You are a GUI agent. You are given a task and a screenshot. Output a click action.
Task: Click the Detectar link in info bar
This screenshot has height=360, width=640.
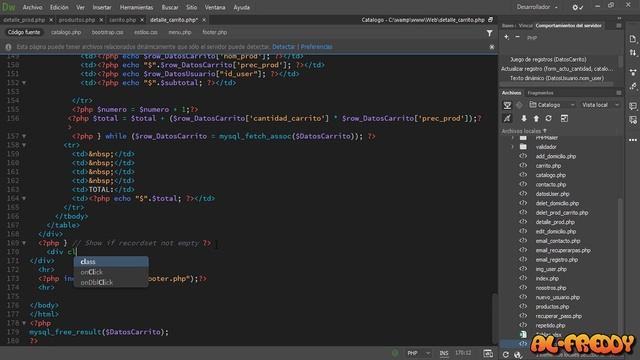coord(284,47)
